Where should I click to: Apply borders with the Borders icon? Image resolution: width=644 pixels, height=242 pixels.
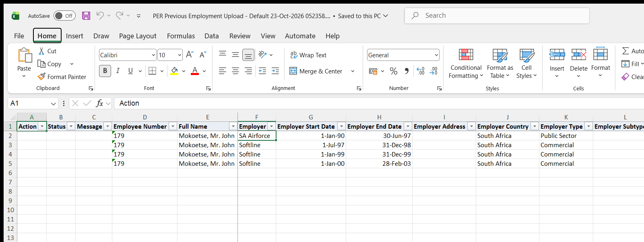[x=152, y=71]
